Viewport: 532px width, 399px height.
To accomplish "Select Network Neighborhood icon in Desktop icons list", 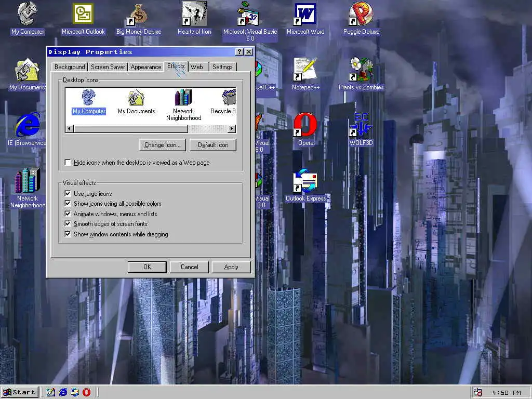I will [x=183, y=105].
